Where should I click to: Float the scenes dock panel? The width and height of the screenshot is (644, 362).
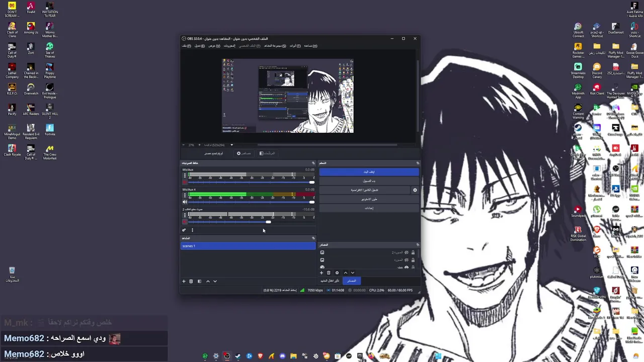313,238
